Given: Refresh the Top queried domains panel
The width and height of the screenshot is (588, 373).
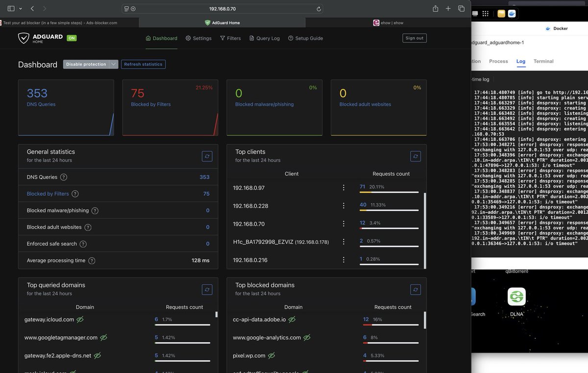Looking at the screenshot, I should point(207,289).
